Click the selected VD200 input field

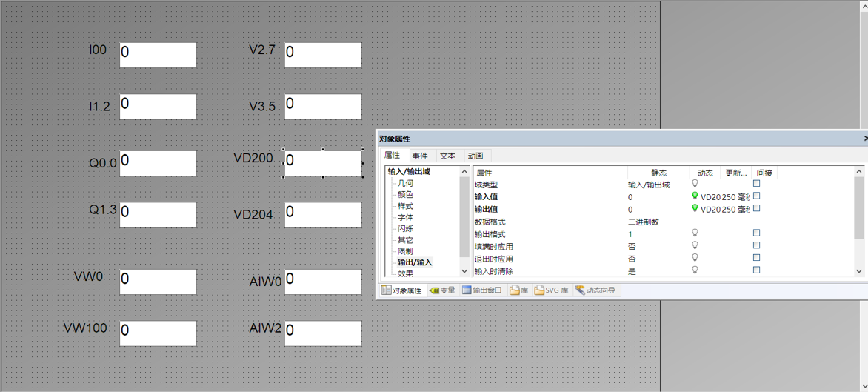(x=323, y=163)
